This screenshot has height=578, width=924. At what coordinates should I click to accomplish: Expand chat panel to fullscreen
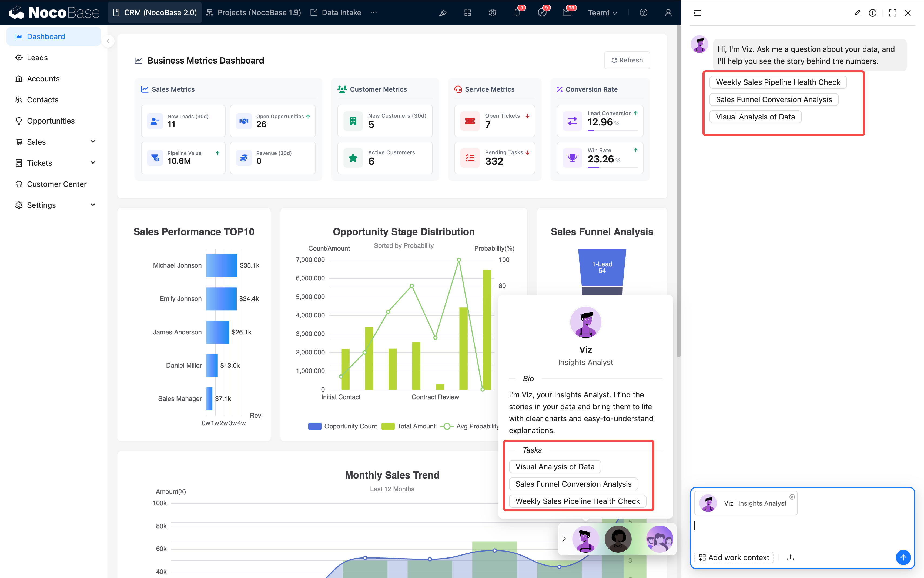892,13
